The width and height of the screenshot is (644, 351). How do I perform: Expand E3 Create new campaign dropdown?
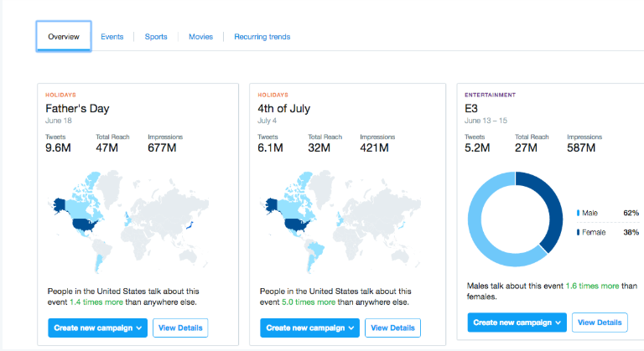click(517, 322)
